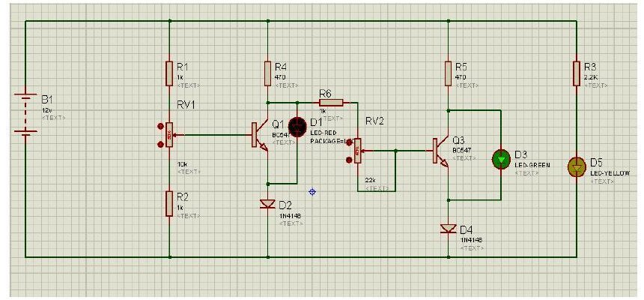Click the "LED-YELLOW" value text

[610, 173]
